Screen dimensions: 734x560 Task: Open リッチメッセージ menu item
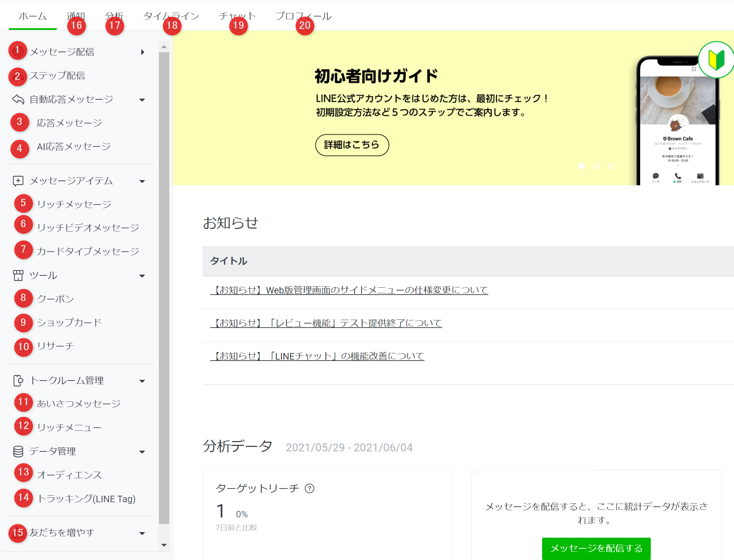(x=74, y=204)
